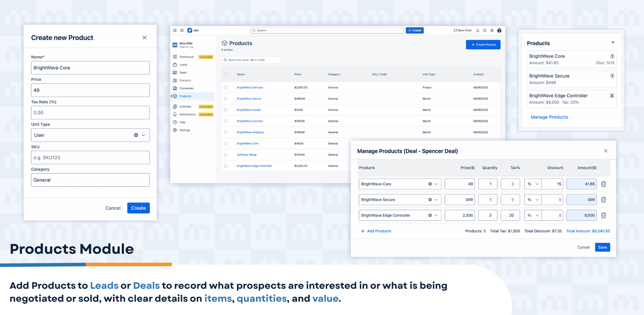Click the Jira logo in the top bar
This screenshot has width=644, height=315.
click(x=193, y=30)
